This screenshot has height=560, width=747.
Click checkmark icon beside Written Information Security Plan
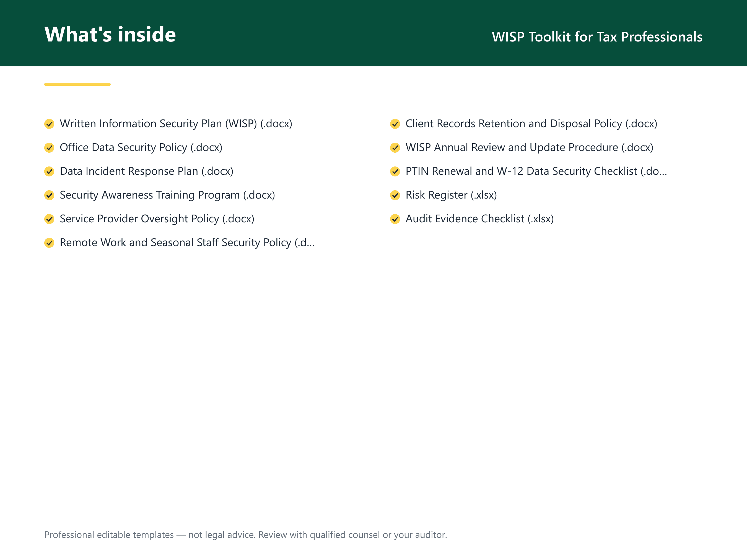pyautogui.click(x=49, y=124)
